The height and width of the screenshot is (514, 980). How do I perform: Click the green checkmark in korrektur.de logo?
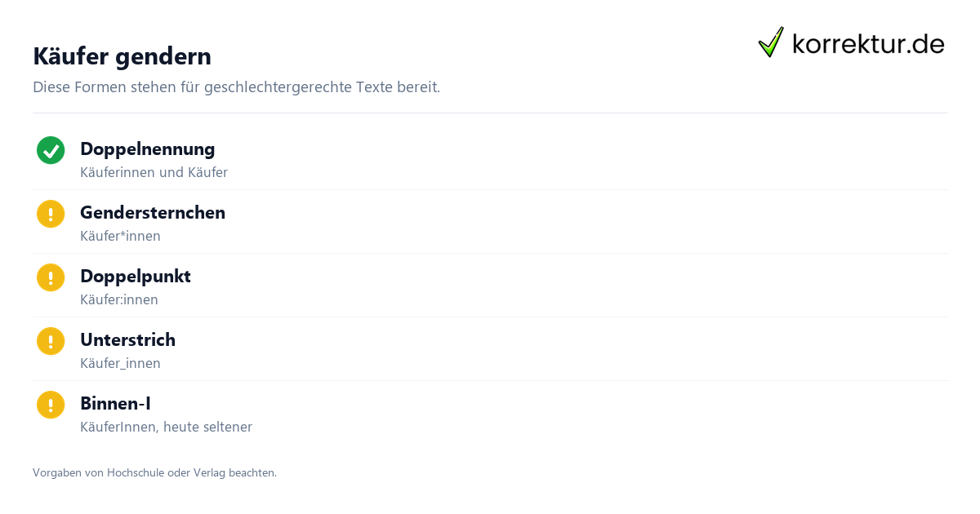pyautogui.click(x=771, y=42)
